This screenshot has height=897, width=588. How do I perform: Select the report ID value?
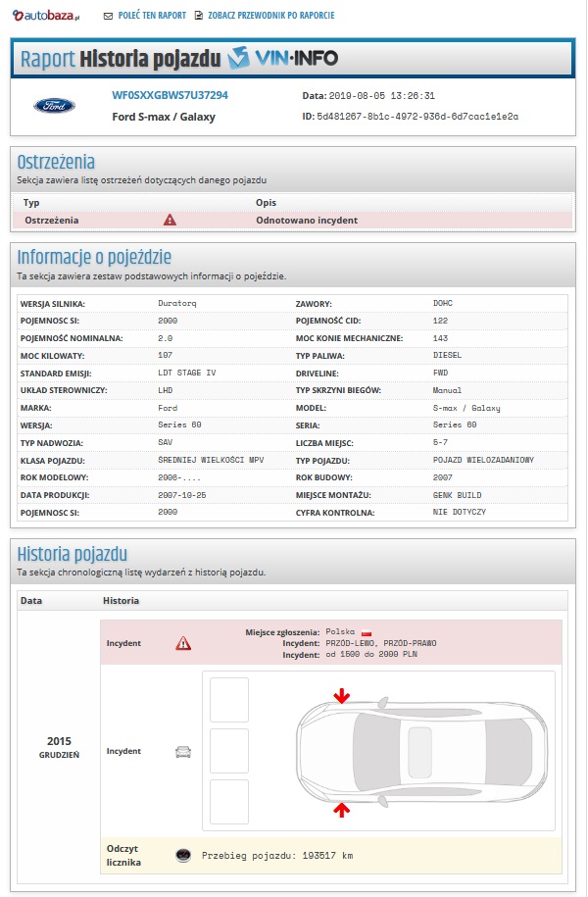pos(417,116)
